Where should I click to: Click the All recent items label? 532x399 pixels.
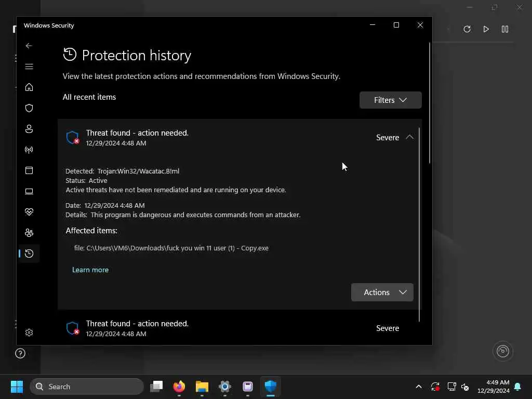click(89, 97)
